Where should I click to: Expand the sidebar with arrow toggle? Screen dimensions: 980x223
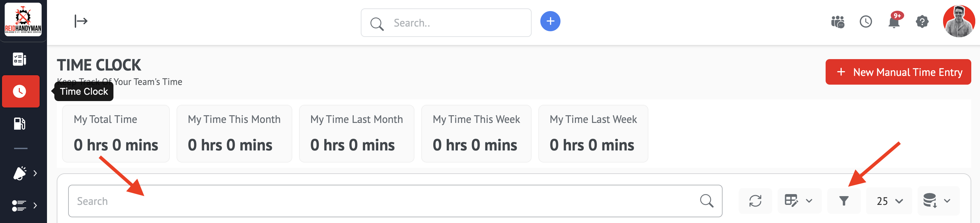pyautogui.click(x=81, y=21)
